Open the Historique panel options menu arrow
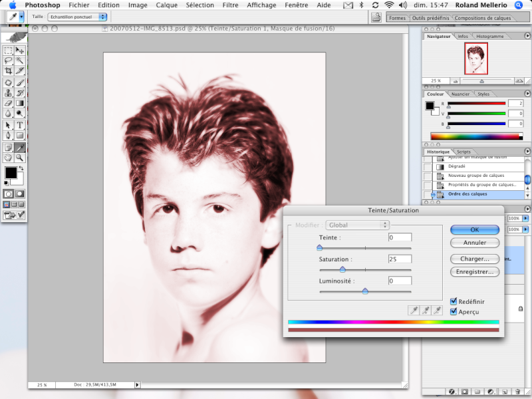The height and width of the screenshot is (399, 532). 527,151
